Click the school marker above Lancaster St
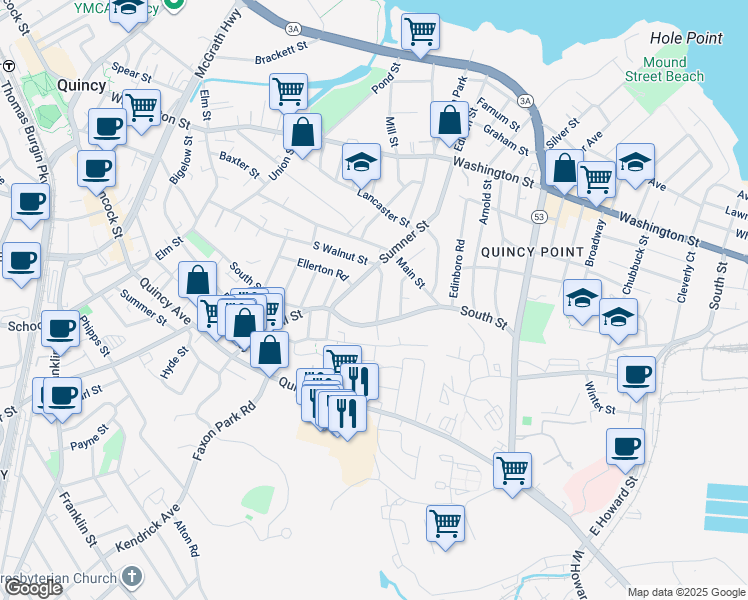Screen dimensions: 748x600 coord(362,162)
